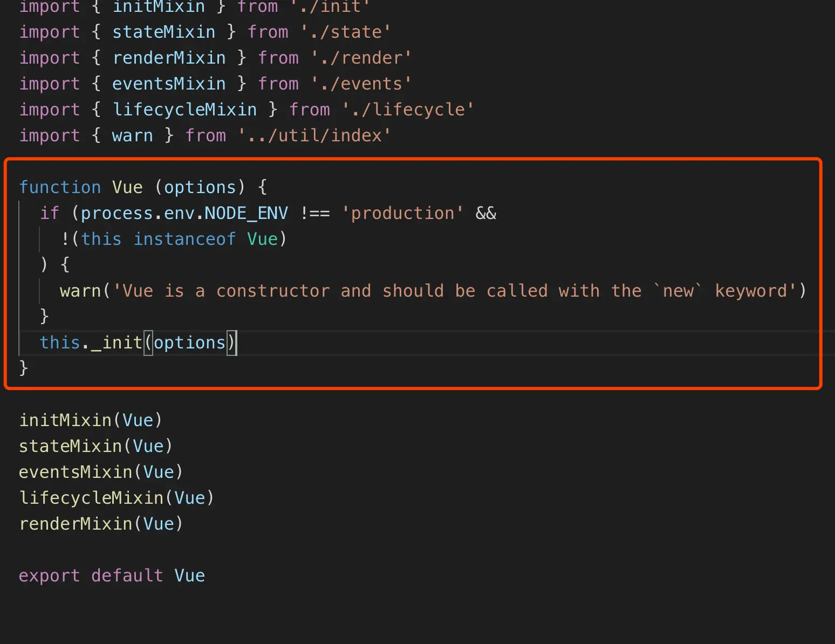Click the initMixin(Vue) call line
This screenshot has width=835, height=644.
click(x=91, y=420)
